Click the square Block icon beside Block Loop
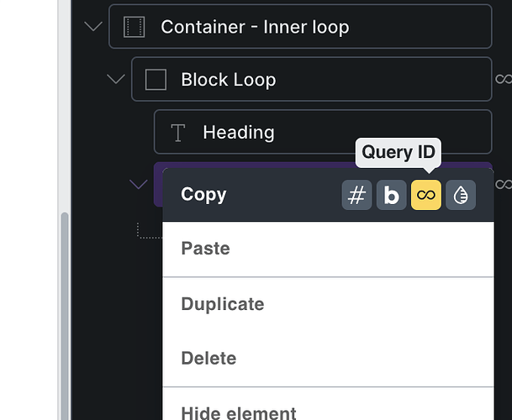The image size is (512, 420). tap(156, 80)
